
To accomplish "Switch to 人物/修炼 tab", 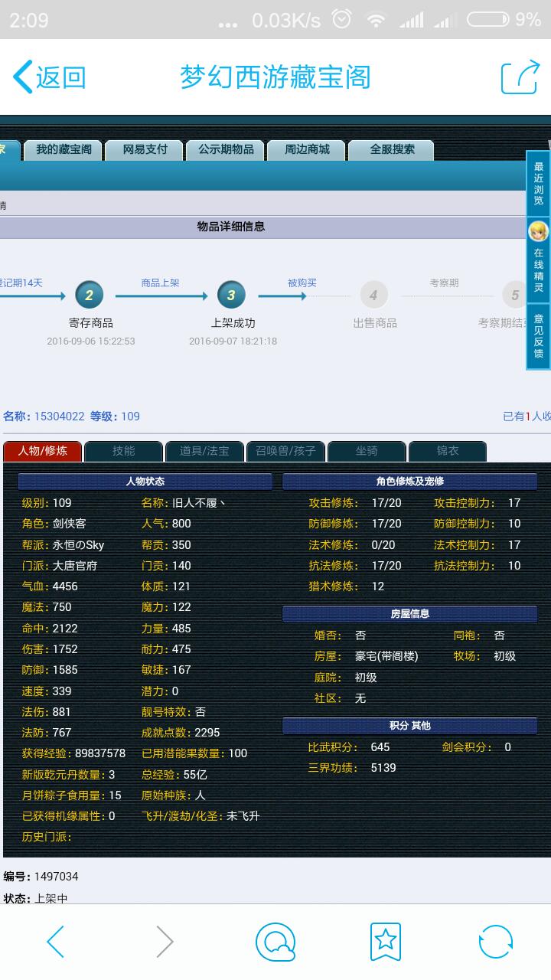I will pyautogui.click(x=42, y=451).
